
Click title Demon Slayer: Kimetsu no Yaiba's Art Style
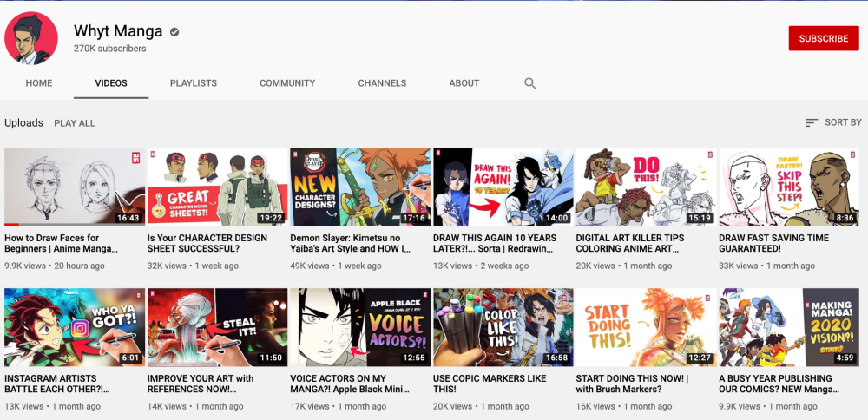tap(351, 244)
